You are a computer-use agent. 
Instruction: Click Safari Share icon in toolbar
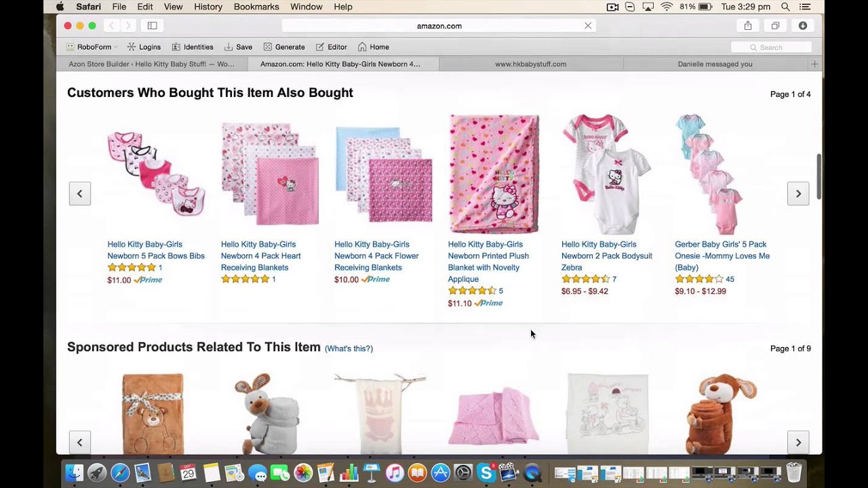(748, 26)
